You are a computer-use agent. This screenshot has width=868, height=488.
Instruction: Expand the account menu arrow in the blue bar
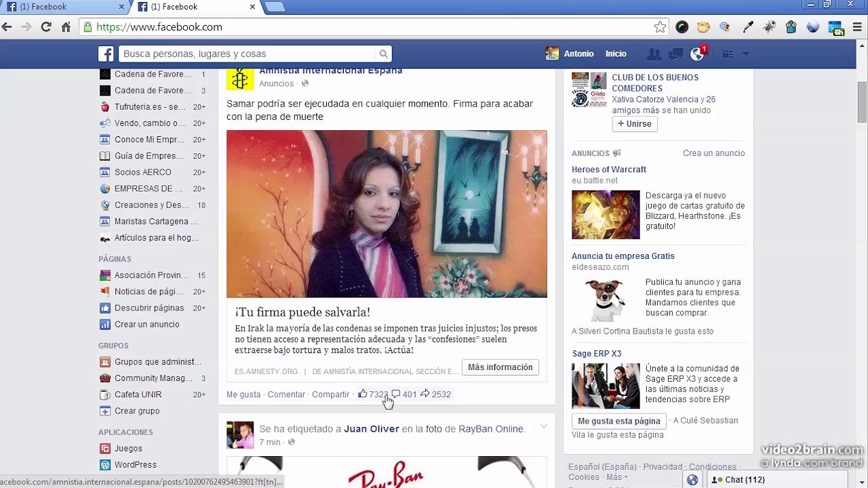tap(746, 54)
